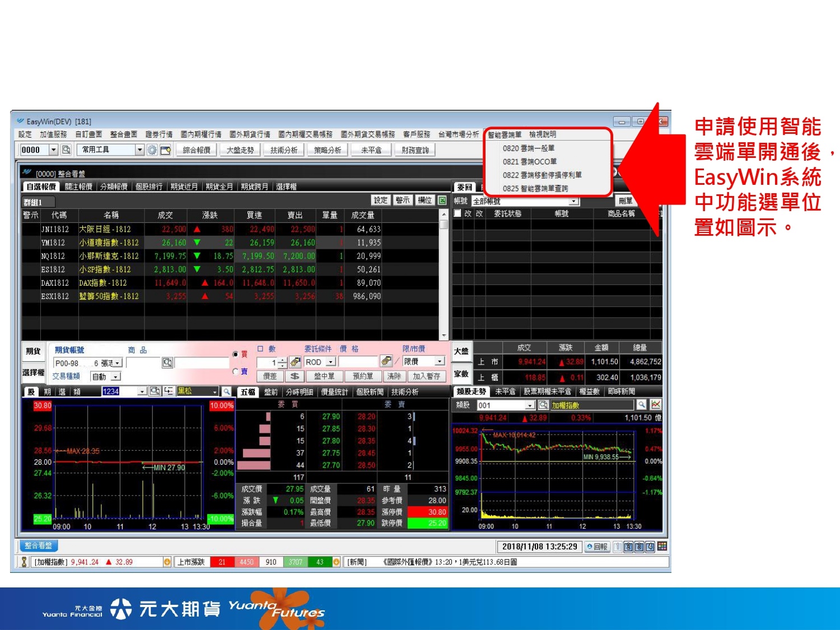Open the 期貨帳號 account dropdown
This screenshot has width=840, height=630.
coord(118,363)
